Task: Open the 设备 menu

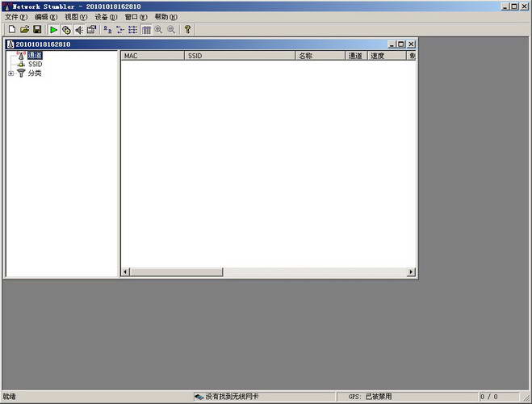Action: tap(106, 17)
